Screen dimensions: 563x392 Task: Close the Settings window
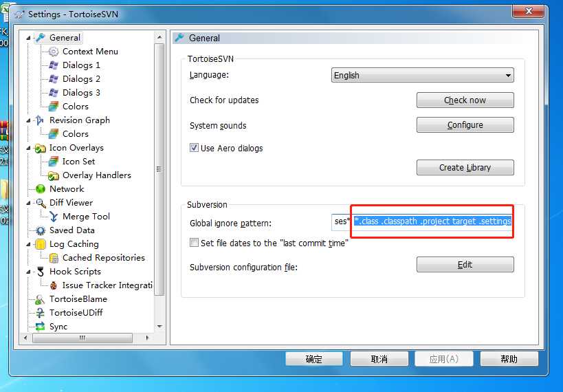pyautogui.click(x=529, y=11)
